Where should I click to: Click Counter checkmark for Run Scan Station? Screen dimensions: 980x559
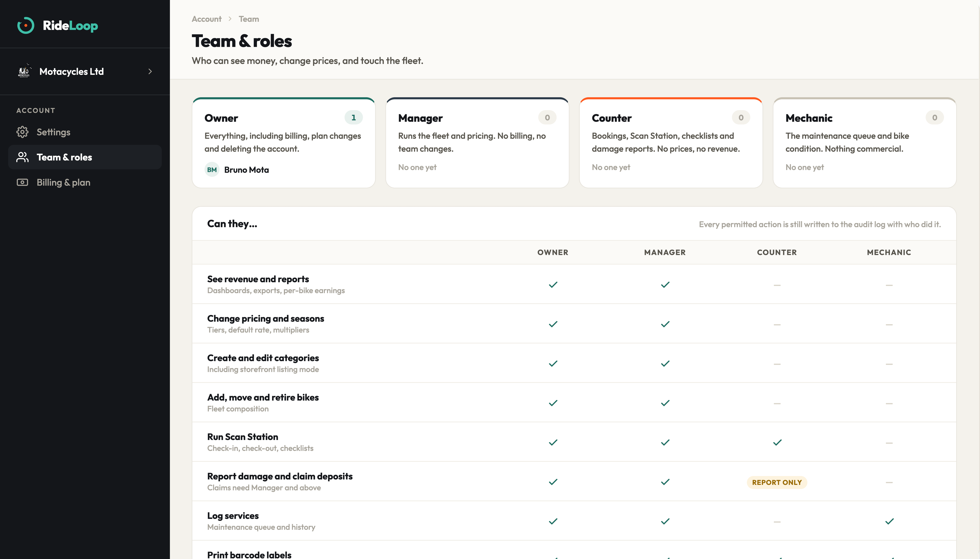coord(777,443)
